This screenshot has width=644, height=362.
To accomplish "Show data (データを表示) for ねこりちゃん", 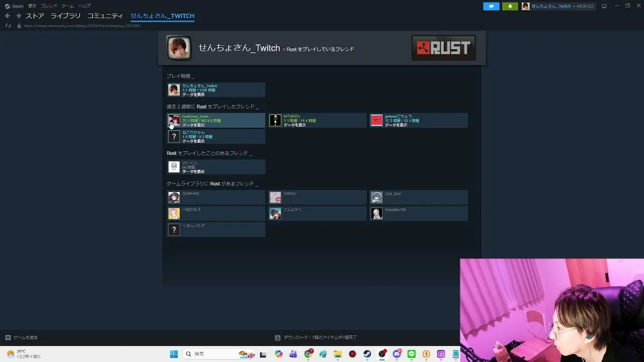I will pyautogui.click(x=193, y=141).
